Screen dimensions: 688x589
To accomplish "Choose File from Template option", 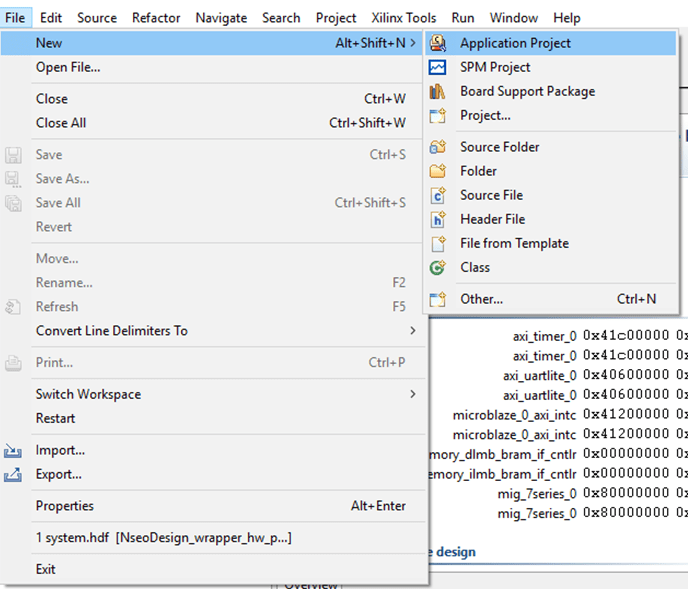I will click(x=514, y=243).
